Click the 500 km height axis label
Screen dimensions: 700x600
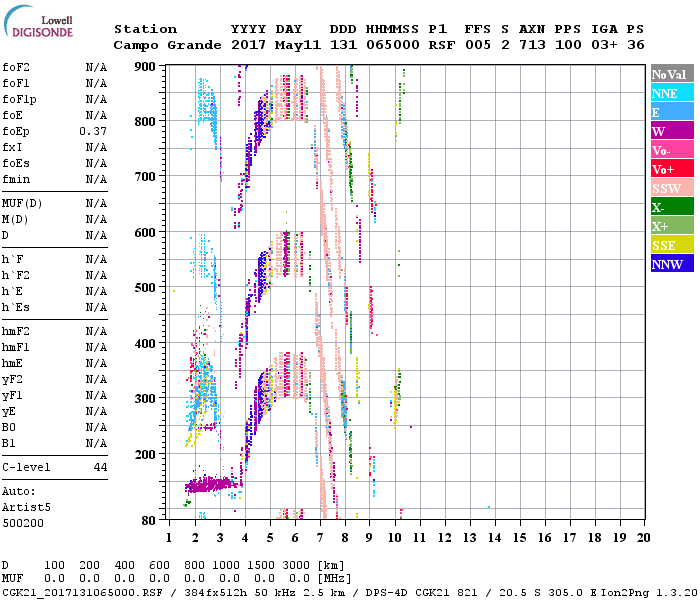(x=145, y=288)
